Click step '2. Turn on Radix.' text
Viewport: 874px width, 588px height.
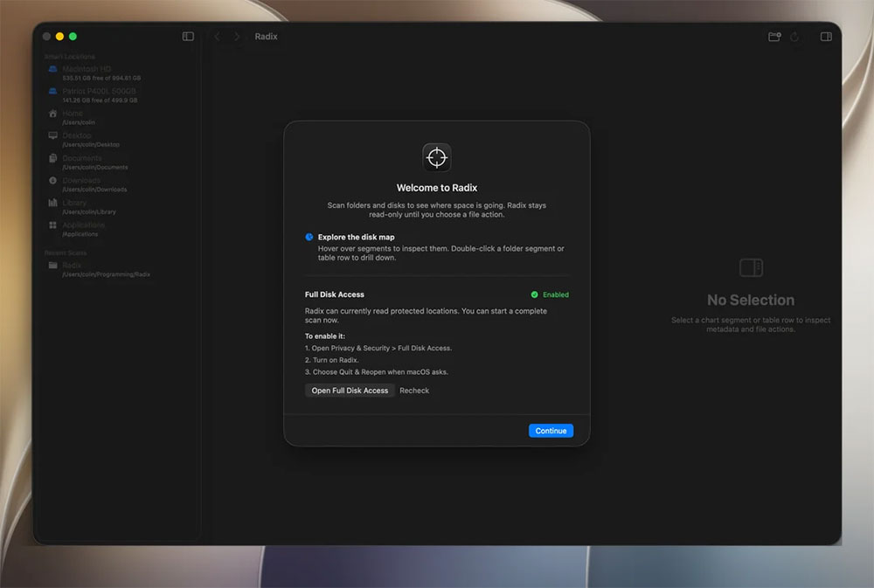point(331,360)
